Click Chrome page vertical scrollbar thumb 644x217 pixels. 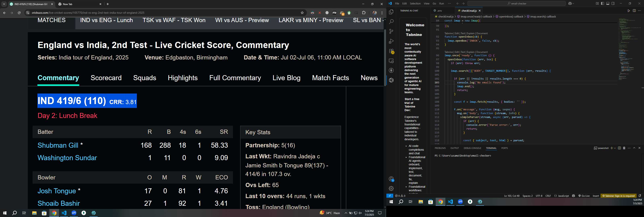pos(385,58)
